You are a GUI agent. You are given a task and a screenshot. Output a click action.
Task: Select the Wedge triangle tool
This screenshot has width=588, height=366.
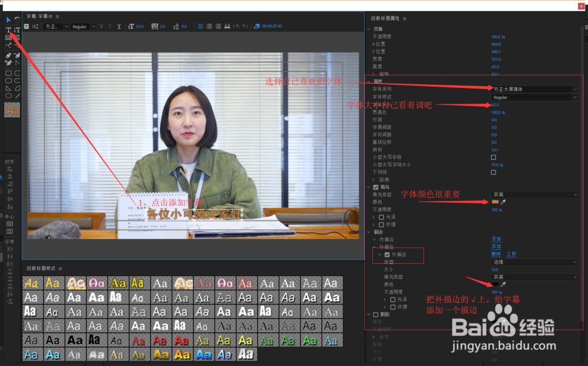coord(8,88)
